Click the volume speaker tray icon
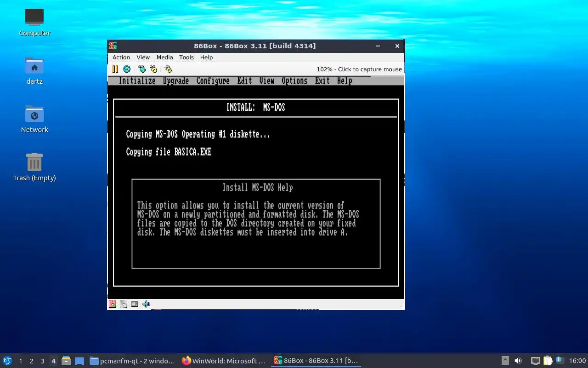Image resolution: width=588 pixels, height=368 pixels. 518,361
